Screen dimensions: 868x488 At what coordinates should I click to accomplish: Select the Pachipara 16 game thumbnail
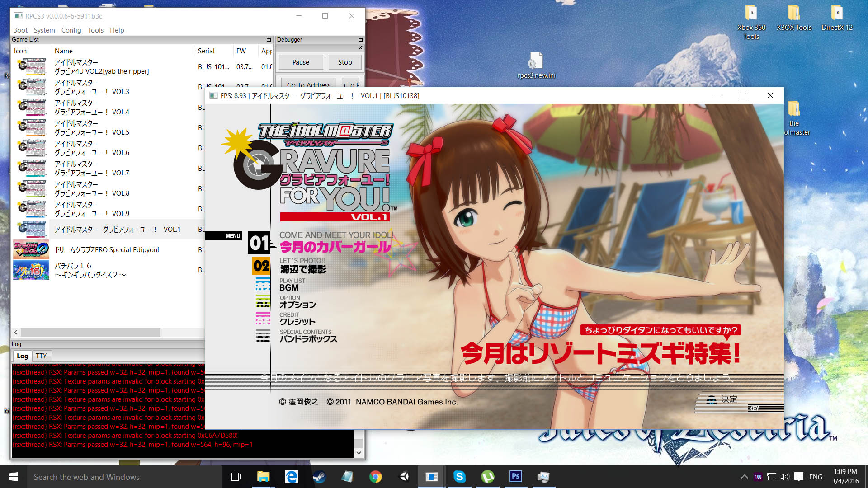coord(31,270)
